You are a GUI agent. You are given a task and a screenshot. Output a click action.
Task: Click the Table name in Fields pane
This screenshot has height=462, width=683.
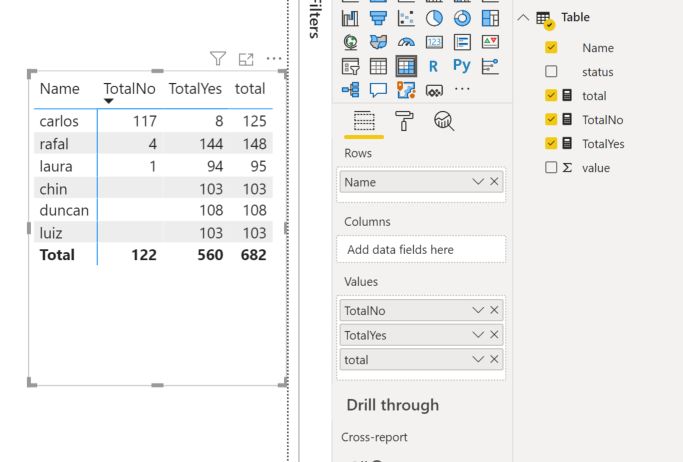pyautogui.click(x=575, y=17)
